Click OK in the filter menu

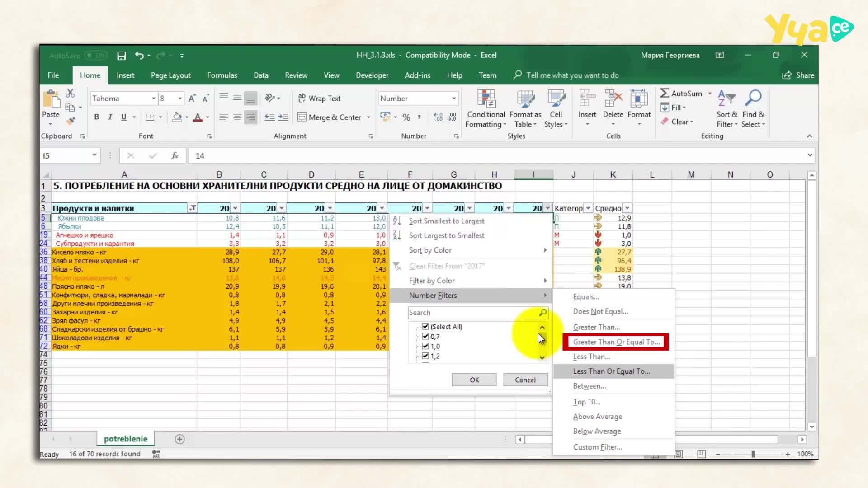click(474, 380)
